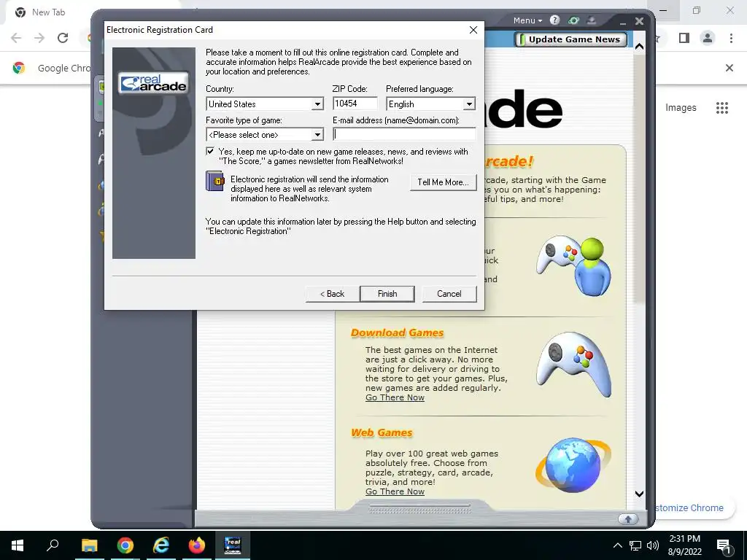The width and height of the screenshot is (747, 560).
Task: Open the Google apps grid icon
Action: [x=722, y=108]
